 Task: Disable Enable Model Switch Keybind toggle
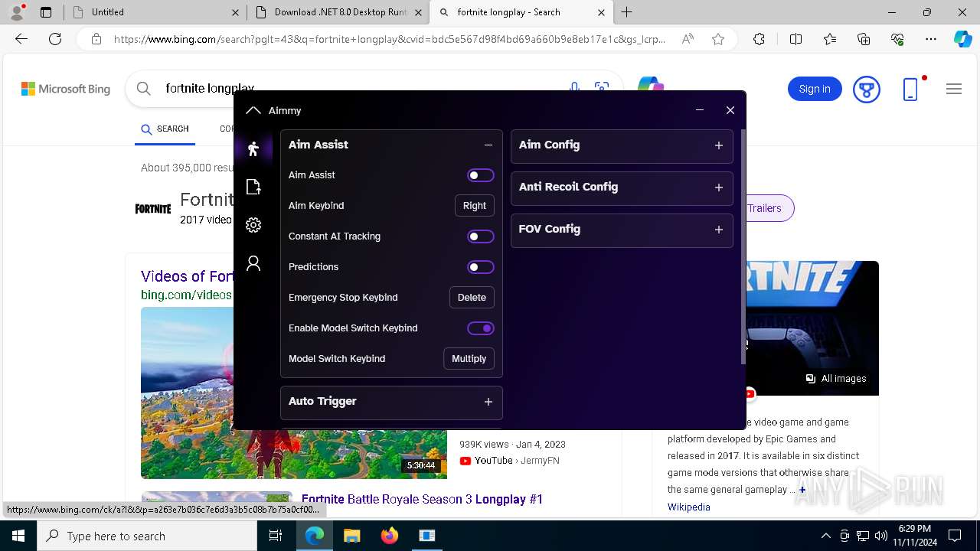click(481, 328)
